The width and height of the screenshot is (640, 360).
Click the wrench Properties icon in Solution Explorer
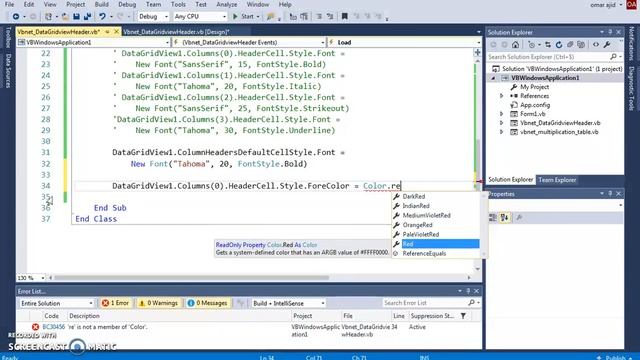pos(607,44)
